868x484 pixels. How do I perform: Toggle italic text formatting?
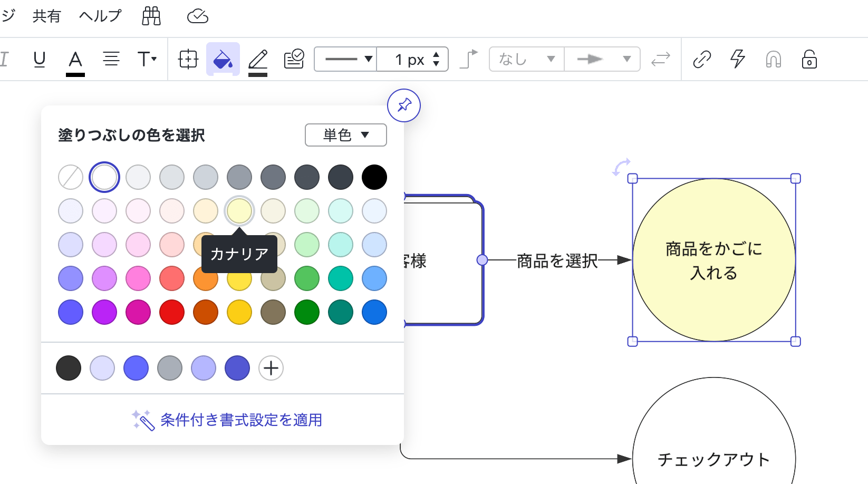5,59
